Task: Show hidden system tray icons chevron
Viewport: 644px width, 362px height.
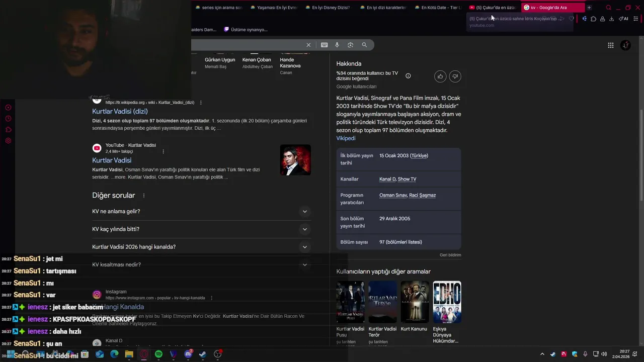Action: 542,354
